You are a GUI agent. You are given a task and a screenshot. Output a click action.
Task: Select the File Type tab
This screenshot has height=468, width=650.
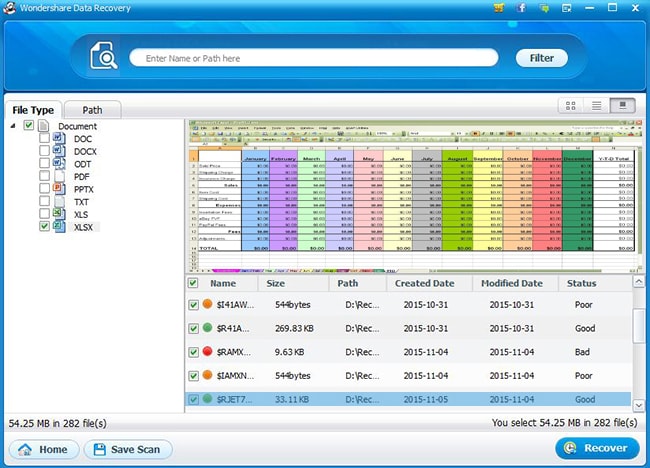[x=33, y=110]
